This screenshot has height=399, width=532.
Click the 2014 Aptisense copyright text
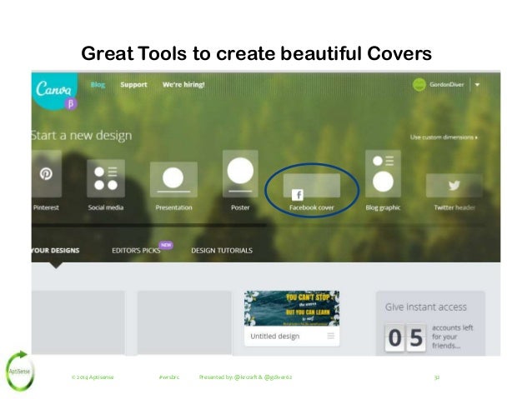coord(93,377)
